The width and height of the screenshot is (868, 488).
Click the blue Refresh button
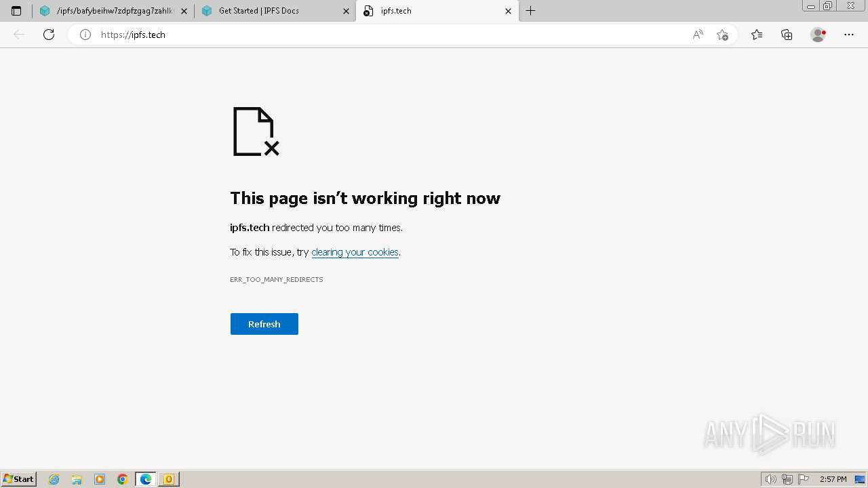pos(264,324)
